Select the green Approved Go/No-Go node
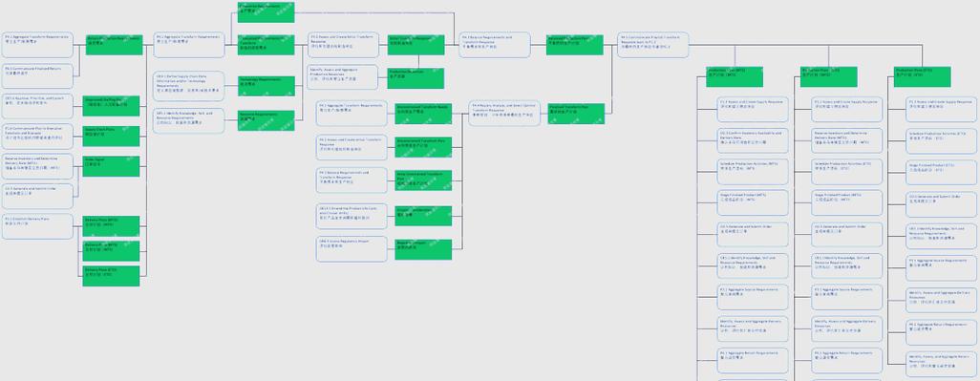980x381 pixels. (x=111, y=106)
